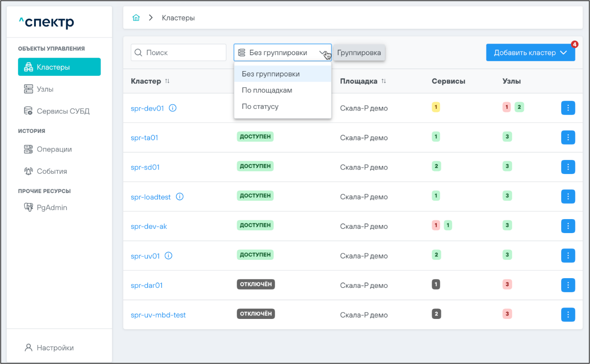Choose По статусу grouping option
The width and height of the screenshot is (590, 364).
coord(260,106)
